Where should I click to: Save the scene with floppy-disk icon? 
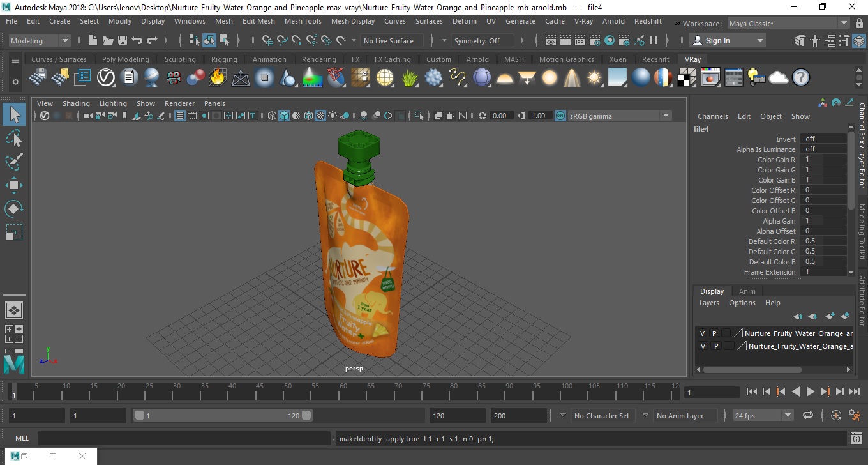(122, 40)
